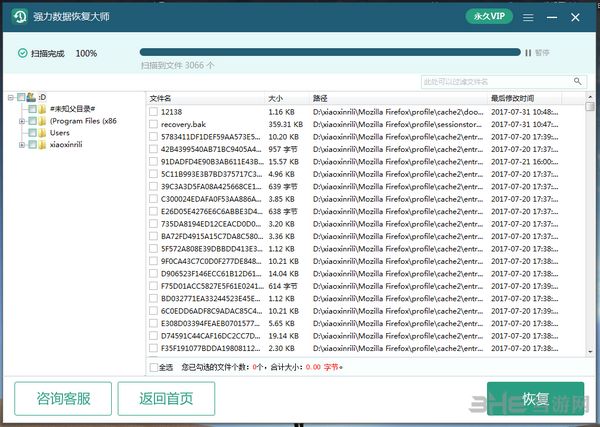Check the file 5783411DF1DEF59AA573E5
This screenshot has height=427, width=600.
tap(153, 137)
